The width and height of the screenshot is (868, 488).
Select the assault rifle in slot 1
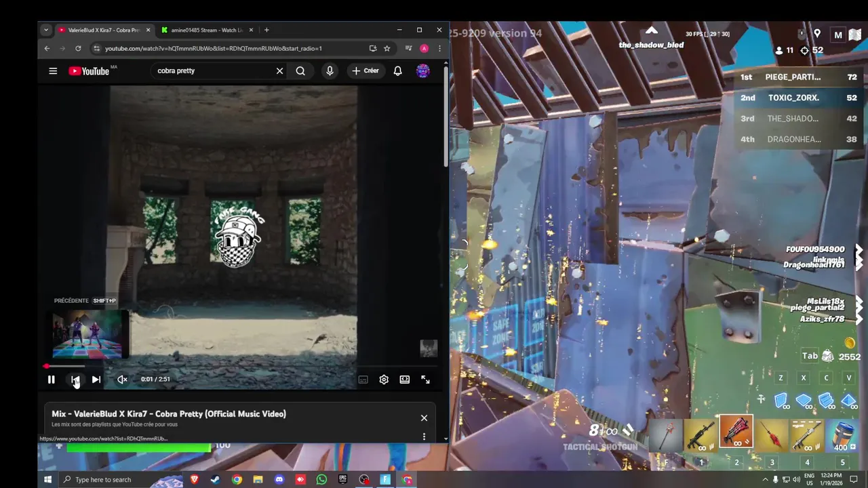pos(701,435)
